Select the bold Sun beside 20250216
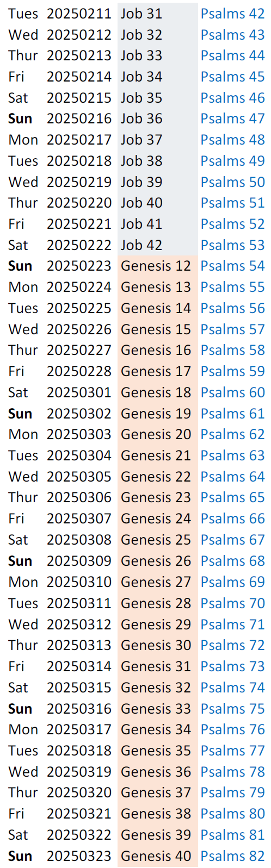This screenshot has width=271, height=868. pyautogui.click(x=20, y=118)
